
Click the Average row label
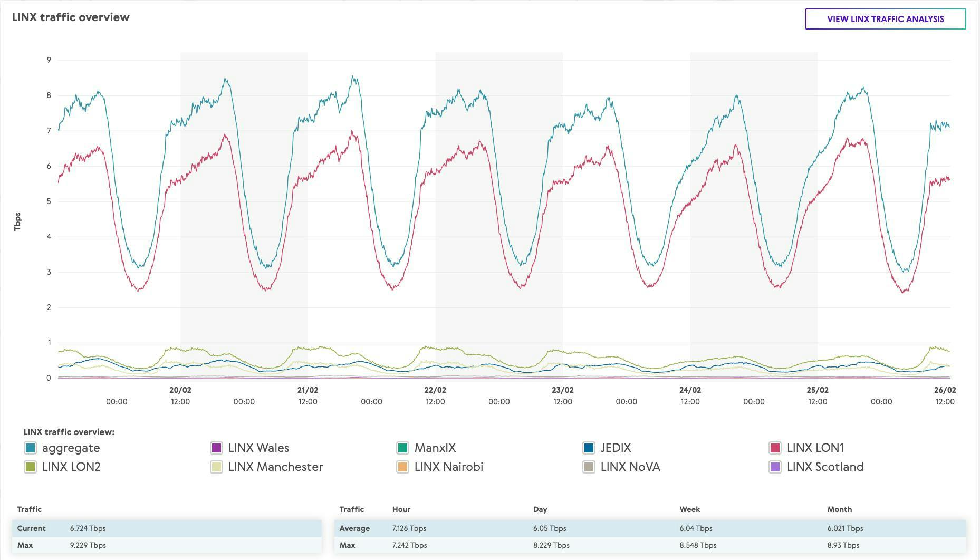tap(354, 528)
